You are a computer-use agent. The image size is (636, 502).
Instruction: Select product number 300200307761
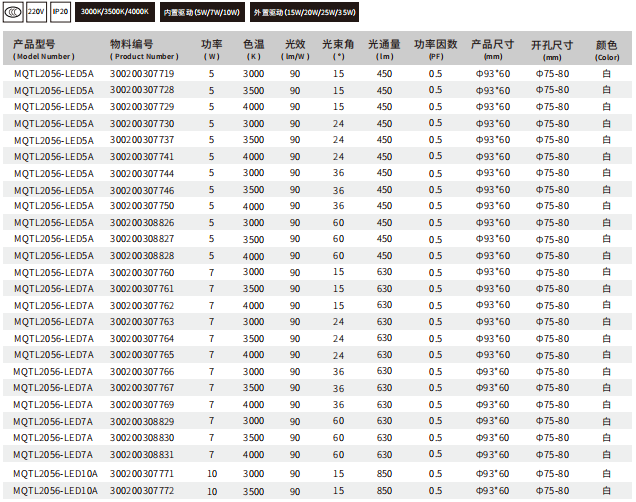[142, 289]
